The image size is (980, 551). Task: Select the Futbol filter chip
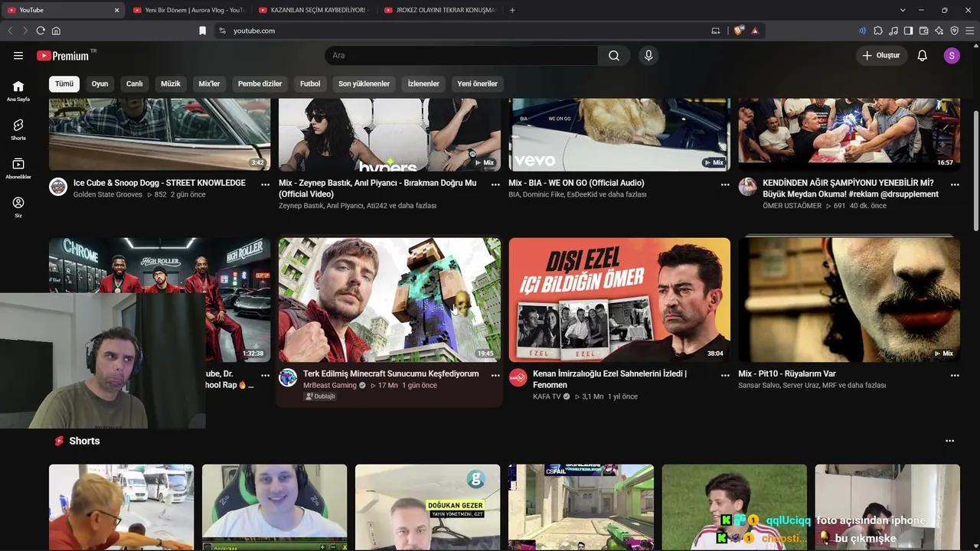pos(310,83)
